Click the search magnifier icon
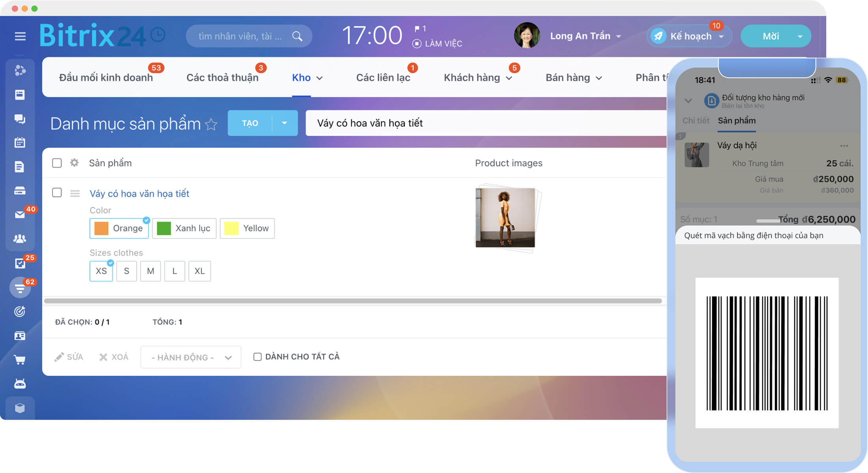Viewport: 868px width, 473px height. 297,36
